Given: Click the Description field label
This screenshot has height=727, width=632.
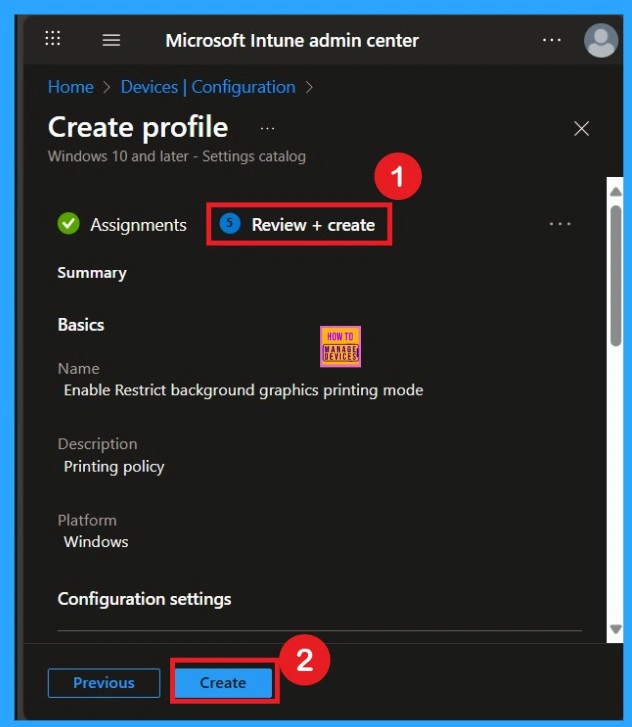Looking at the screenshot, I should click(x=97, y=444).
